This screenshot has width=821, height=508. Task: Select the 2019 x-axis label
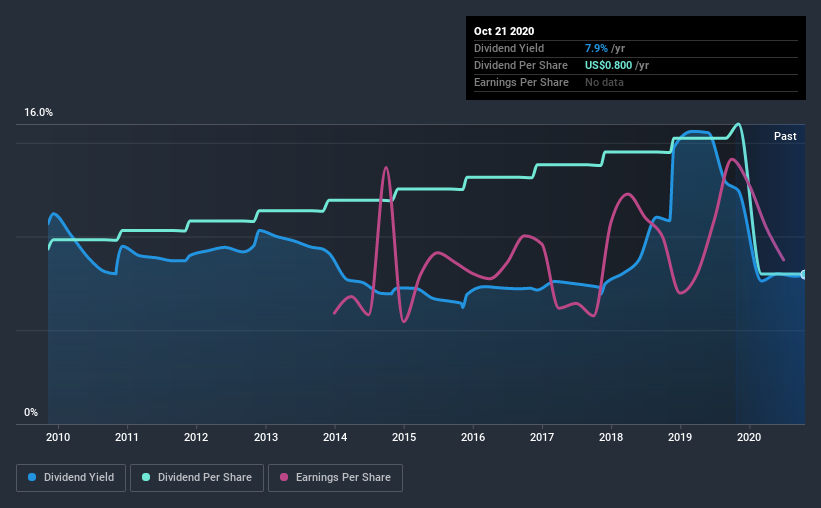(x=680, y=437)
